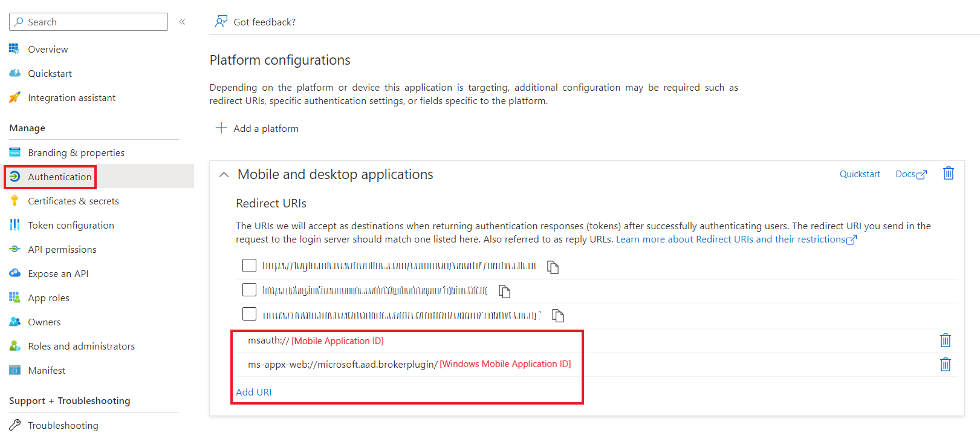Image resolution: width=980 pixels, height=433 pixels.
Task: Check the second redirect URI checkbox
Action: pyautogui.click(x=249, y=290)
